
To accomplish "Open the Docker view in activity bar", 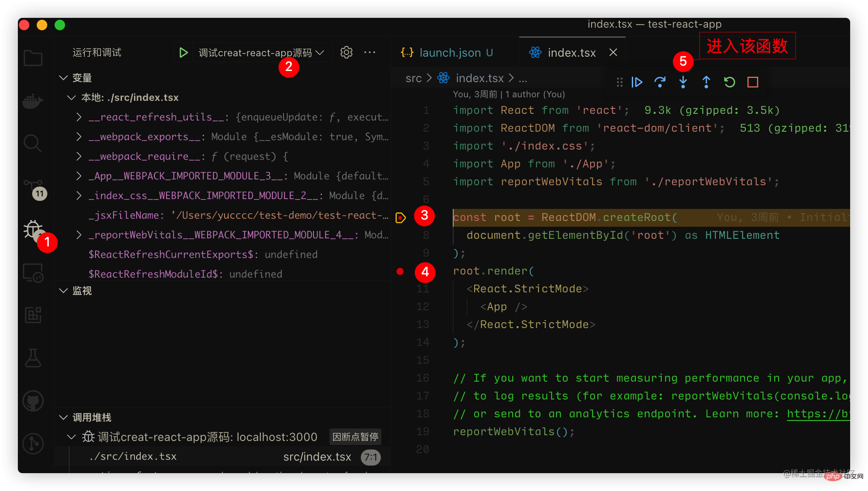I will tap(33, 101).
